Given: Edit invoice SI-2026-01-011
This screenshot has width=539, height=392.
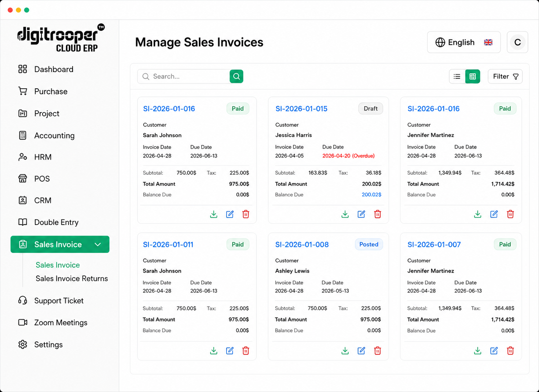Looking at the screenshot, I should tap(230, 351).
